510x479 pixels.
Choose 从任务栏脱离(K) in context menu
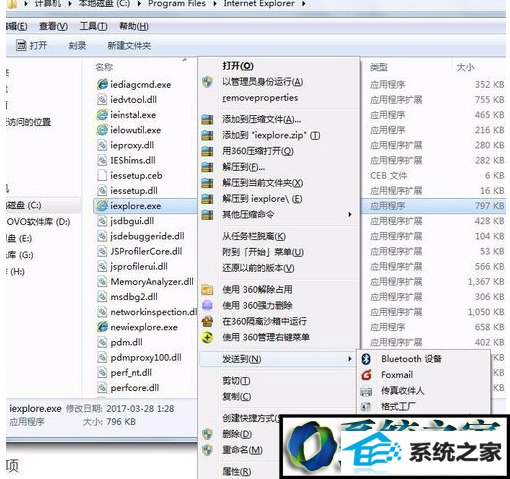pos(254,236)
